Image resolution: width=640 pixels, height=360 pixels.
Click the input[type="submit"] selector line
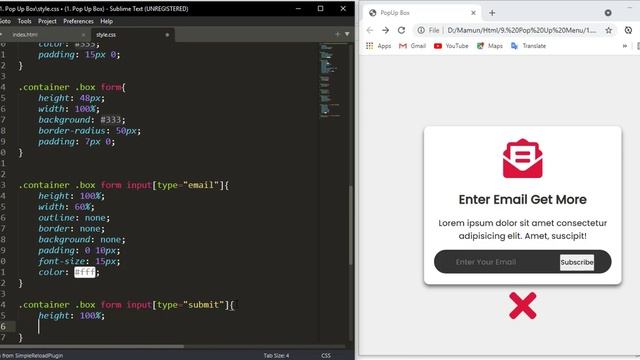pos(127,305)
